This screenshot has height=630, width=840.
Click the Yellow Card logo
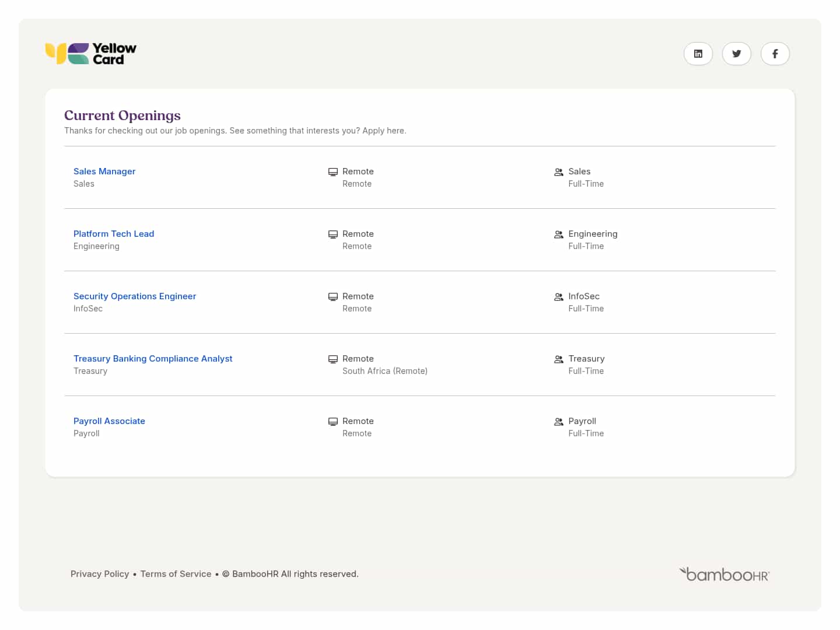point(91,54)
